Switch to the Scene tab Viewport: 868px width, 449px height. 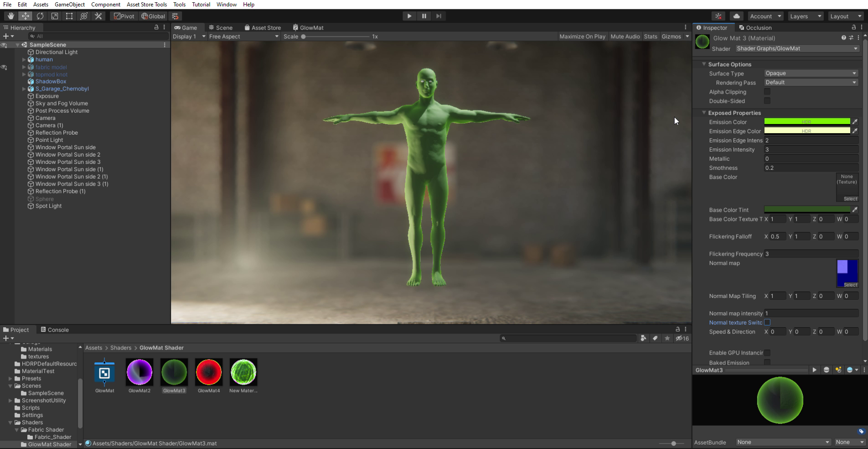pos(221,27)
